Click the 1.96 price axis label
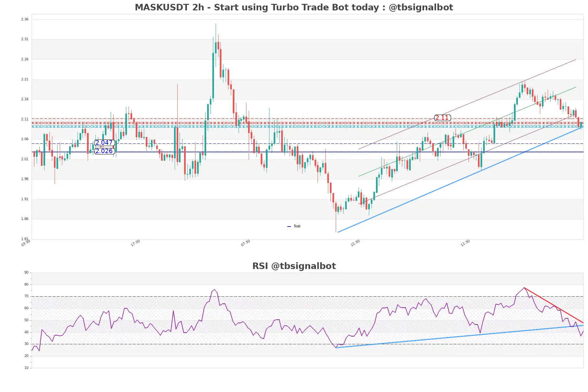Viewport: 588px width, 392px height. (x=25, y=179)
